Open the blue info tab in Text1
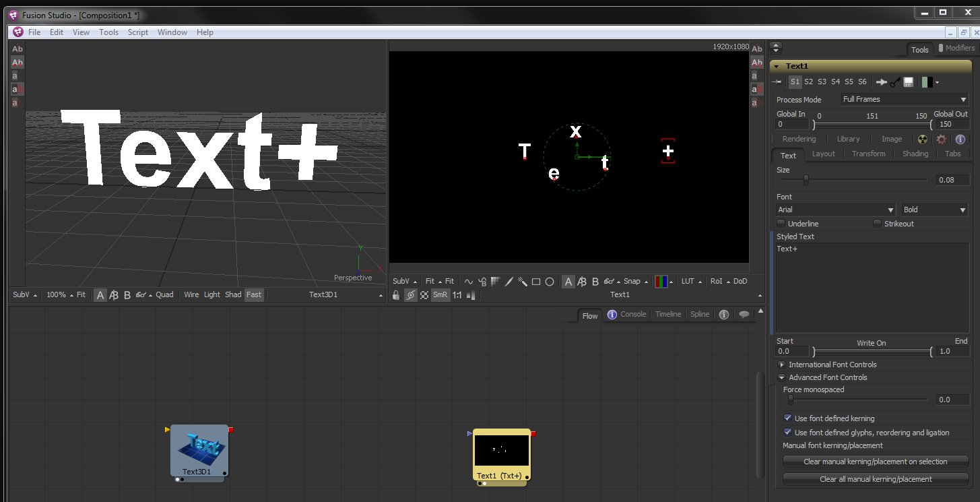Image resolution: width=980 pixels, height=502 pixels. (x=960, y=139)
